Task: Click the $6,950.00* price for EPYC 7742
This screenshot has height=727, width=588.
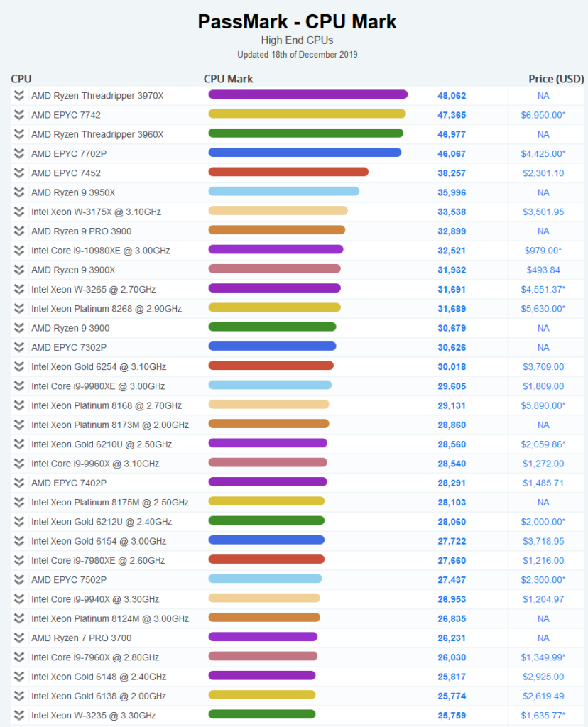Action: 543,115
